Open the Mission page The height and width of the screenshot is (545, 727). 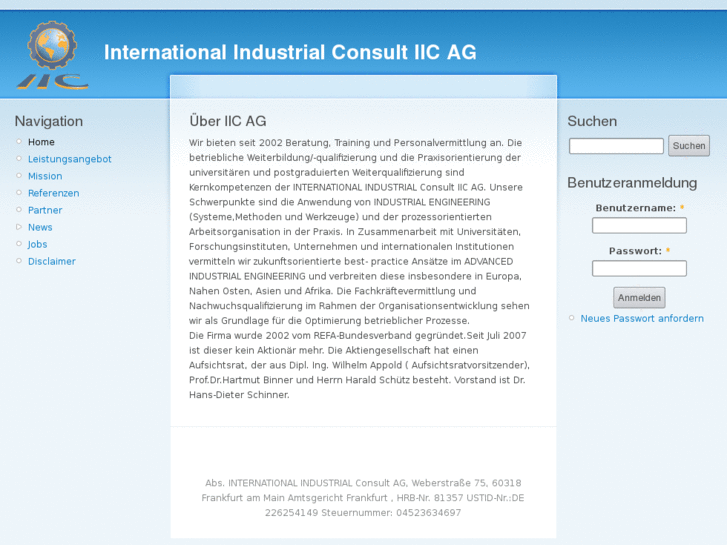click(45, 176)
